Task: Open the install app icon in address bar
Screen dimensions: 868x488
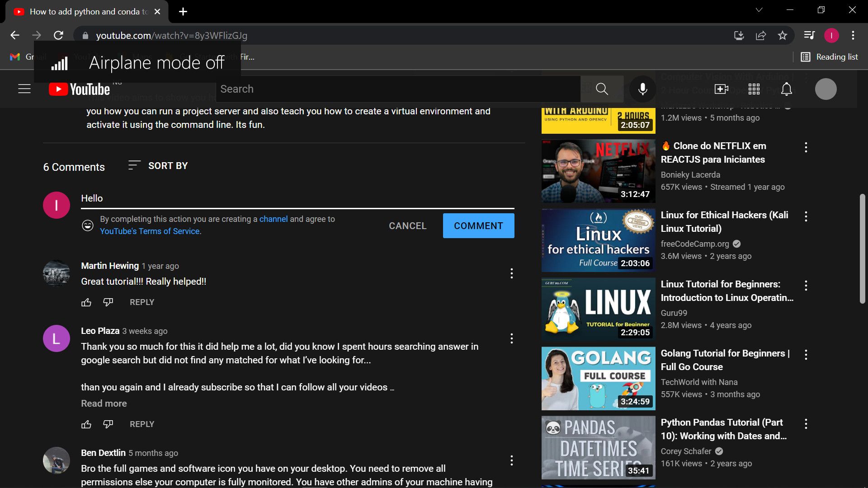Action: [739, 35]
